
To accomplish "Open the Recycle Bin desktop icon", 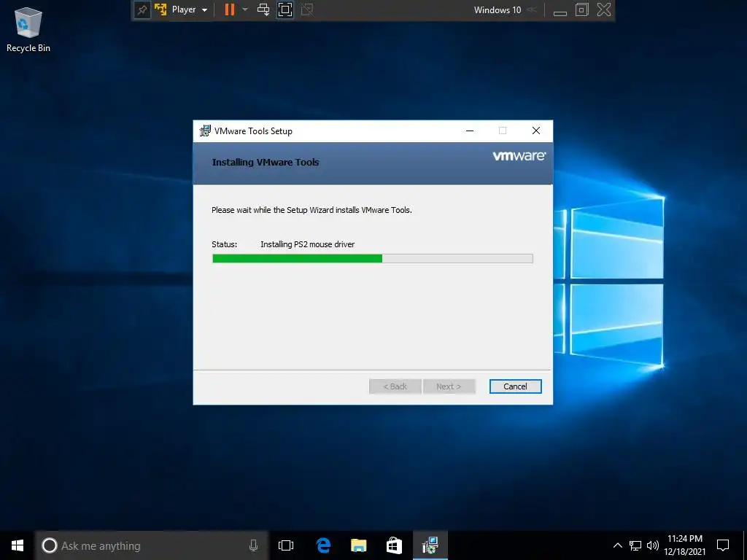I will click(x=28, y=29).
